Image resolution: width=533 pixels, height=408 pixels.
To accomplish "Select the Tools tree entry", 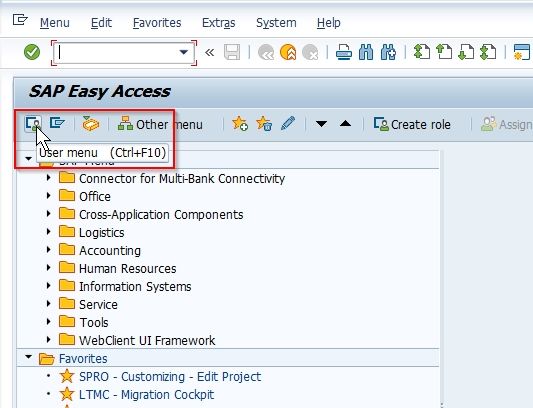I will [94, 322].
